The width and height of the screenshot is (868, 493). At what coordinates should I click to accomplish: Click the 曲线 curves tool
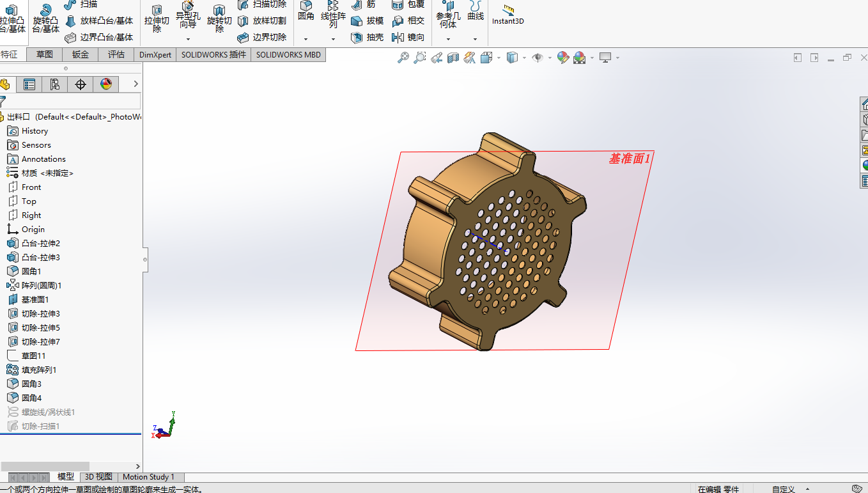click(x=476, y=12)
